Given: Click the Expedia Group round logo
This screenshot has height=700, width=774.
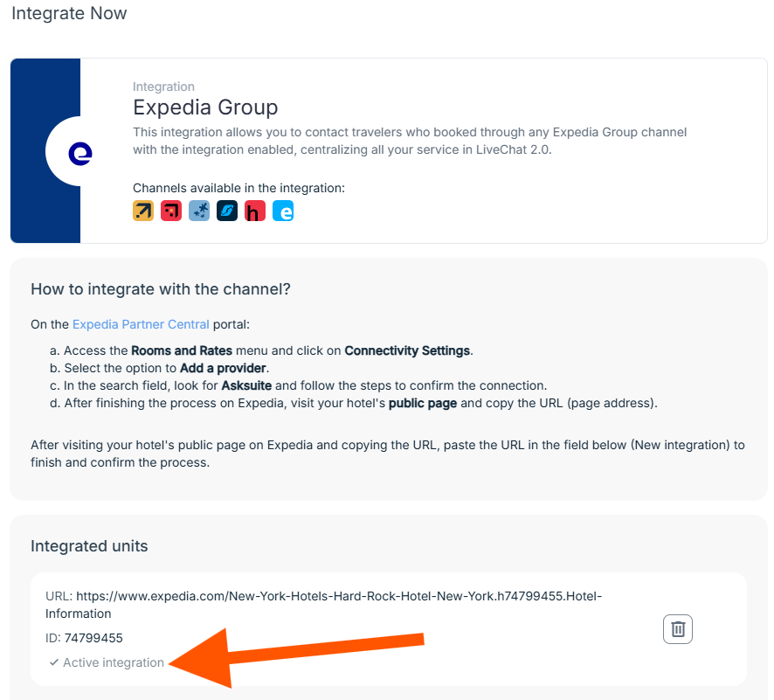Looking at the screenshot, I should [x=80, y=153].
